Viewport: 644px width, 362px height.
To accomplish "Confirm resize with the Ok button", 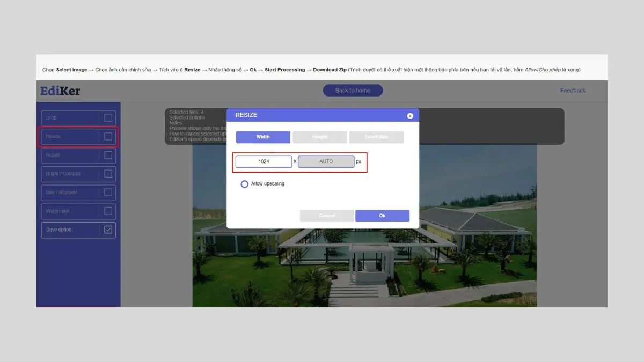I will [x=382, y=216].
